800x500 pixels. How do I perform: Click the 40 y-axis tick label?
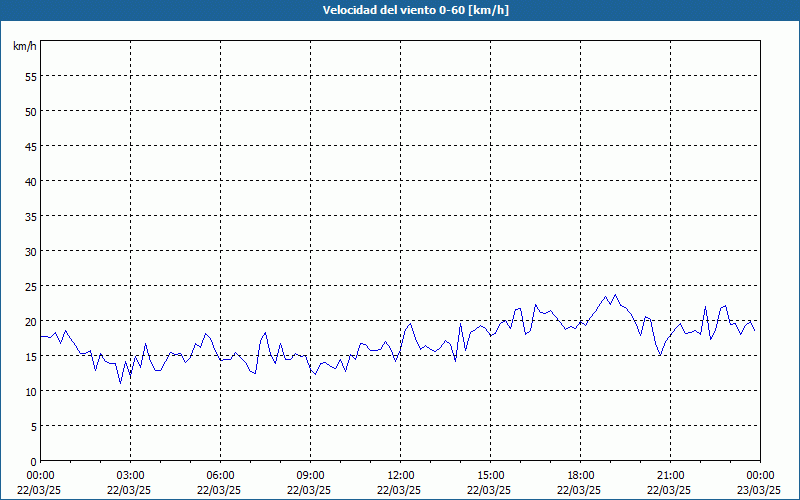pos(31,182)
